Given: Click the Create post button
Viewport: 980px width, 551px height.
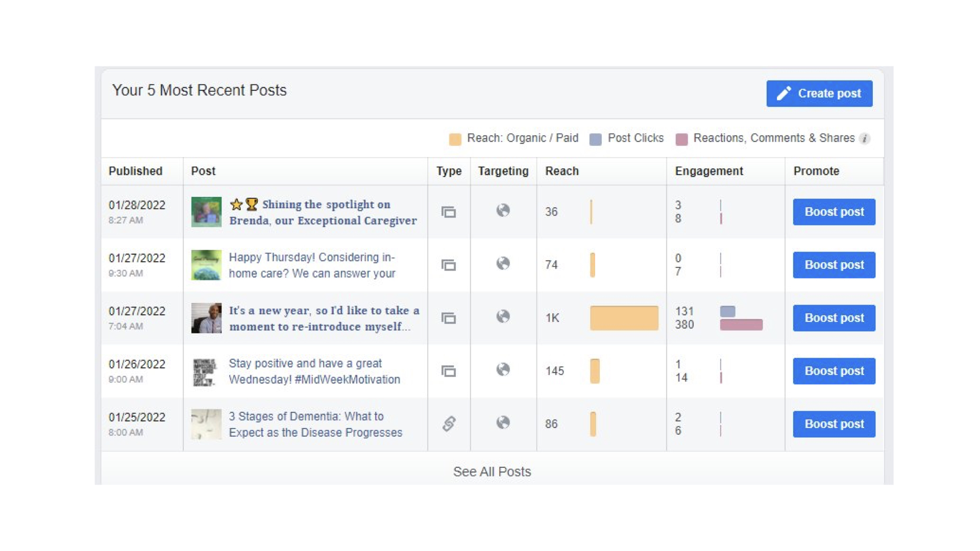Looking at the screenshot, I should coord(819,93).
